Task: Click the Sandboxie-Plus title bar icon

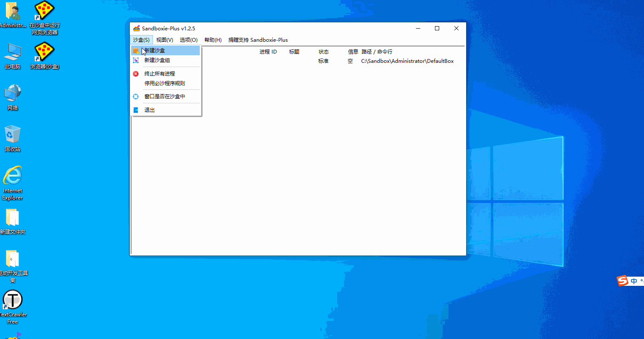Action: click(136, 28)
